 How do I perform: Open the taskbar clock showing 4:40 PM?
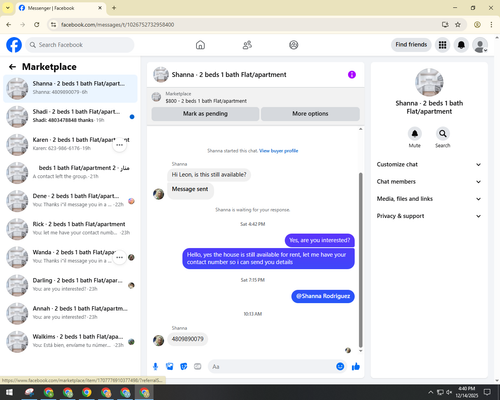[466, 392]
